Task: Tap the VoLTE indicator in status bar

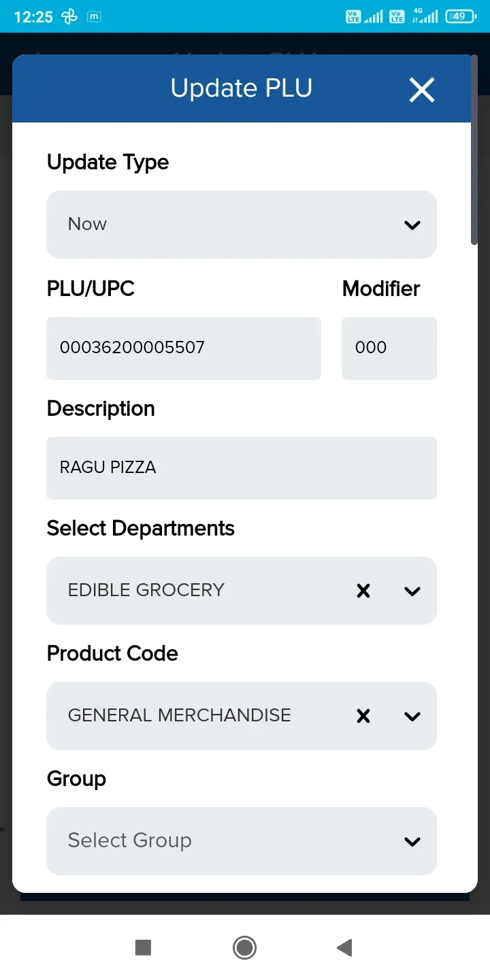Action: tap(353, 16)
